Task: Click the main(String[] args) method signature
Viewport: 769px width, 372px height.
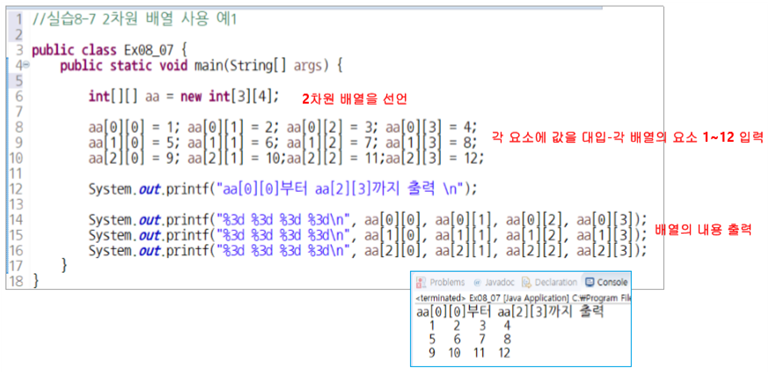Action: [x=261, y=65]
